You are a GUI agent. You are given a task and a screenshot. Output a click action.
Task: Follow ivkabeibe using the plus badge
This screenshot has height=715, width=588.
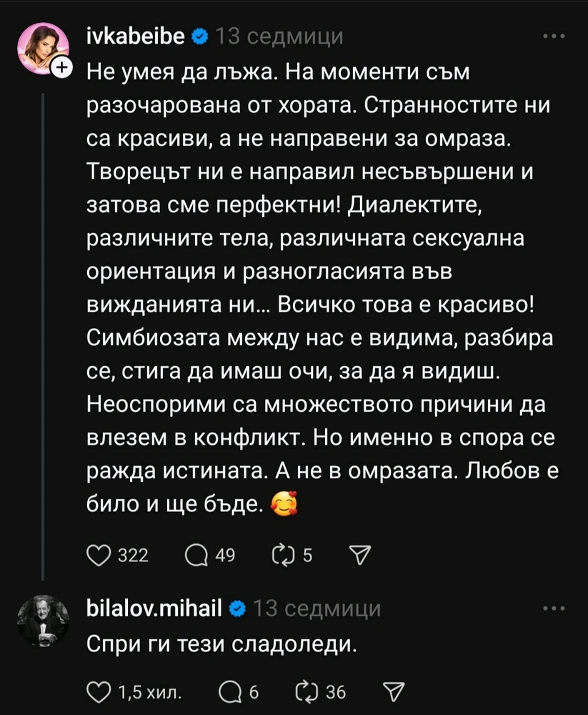[x=62, y=67]
